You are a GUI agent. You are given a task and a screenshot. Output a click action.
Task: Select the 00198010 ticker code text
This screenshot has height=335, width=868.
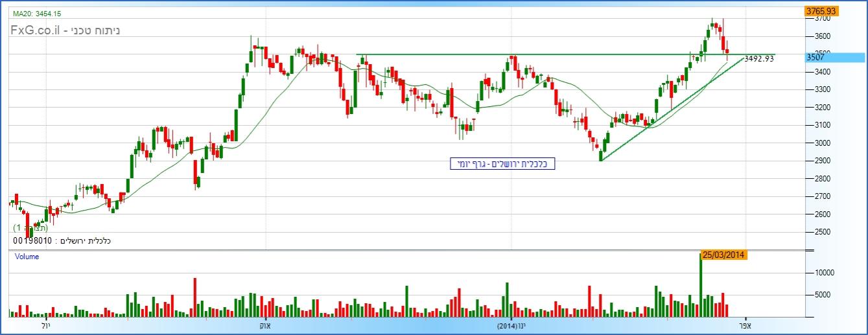[x=32, y=241]
